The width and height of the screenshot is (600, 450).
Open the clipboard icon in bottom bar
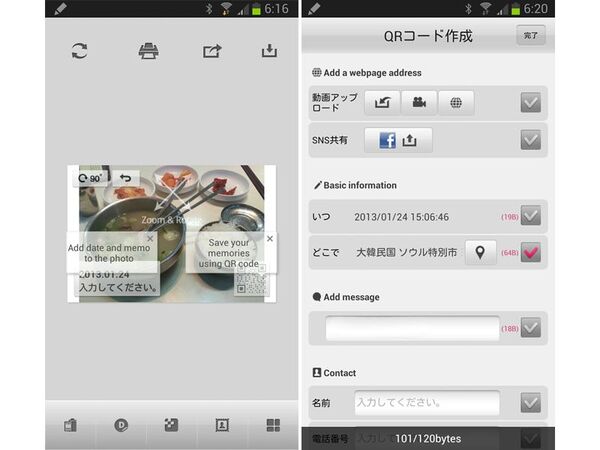(70, 425)
